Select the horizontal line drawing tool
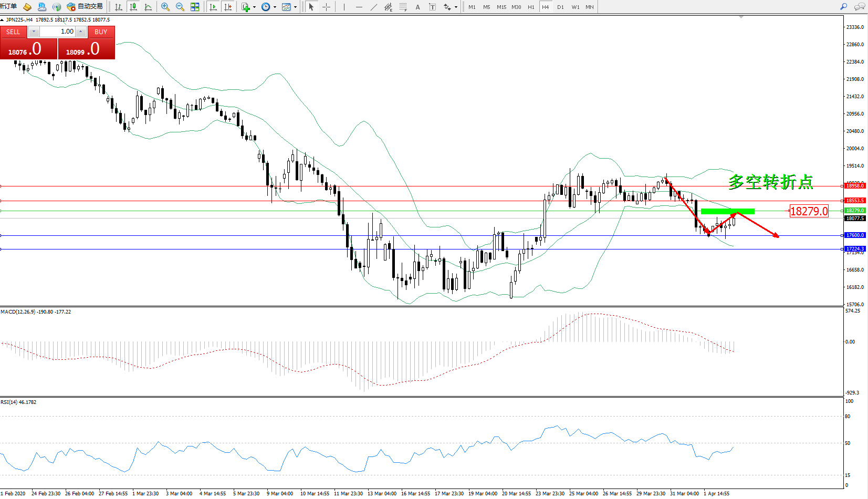 point(359,7)
